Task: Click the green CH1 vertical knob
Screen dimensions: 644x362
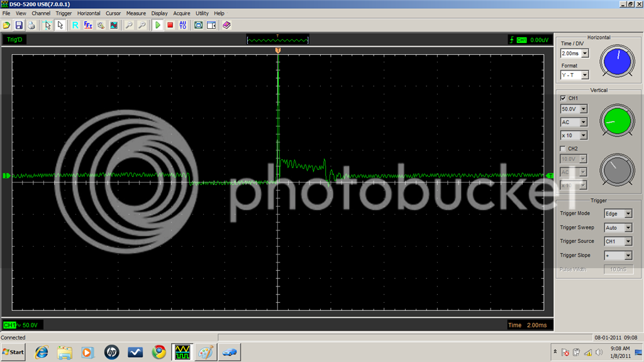Action: (618, 121)
